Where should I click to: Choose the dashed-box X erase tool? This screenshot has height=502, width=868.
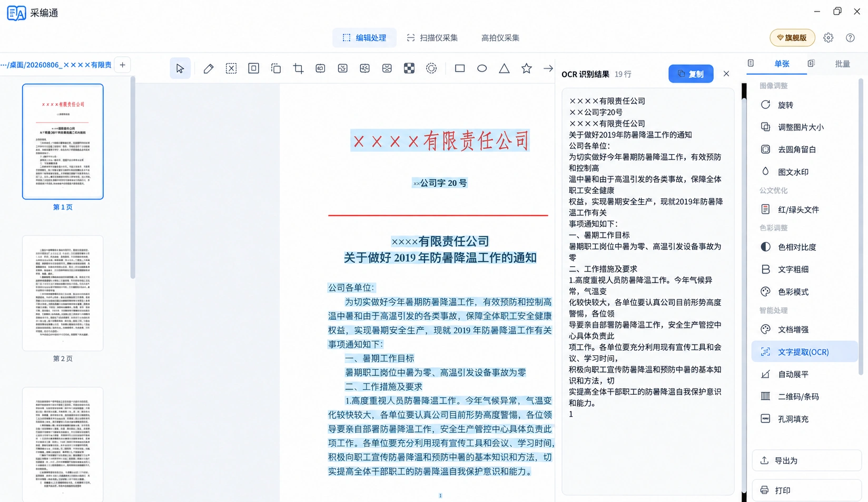231,68
